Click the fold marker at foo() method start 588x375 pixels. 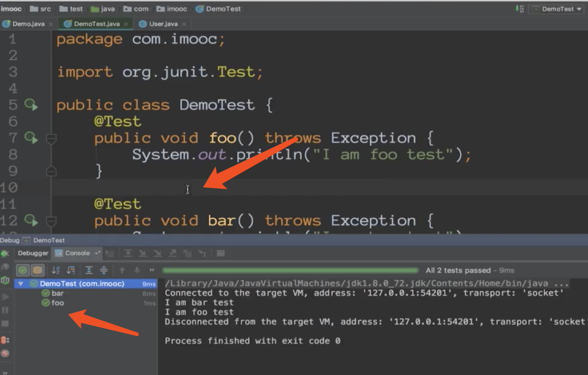pyautogui.click(x=51, y=139)
